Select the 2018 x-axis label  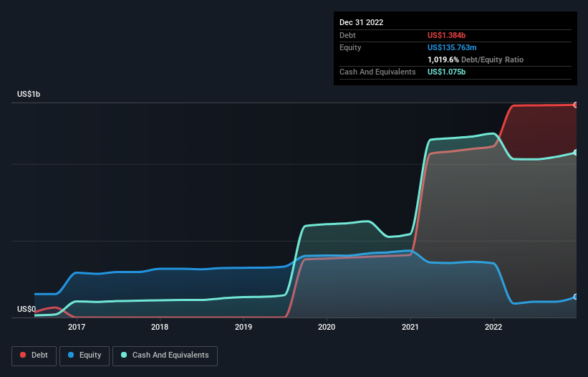point(160,327)
